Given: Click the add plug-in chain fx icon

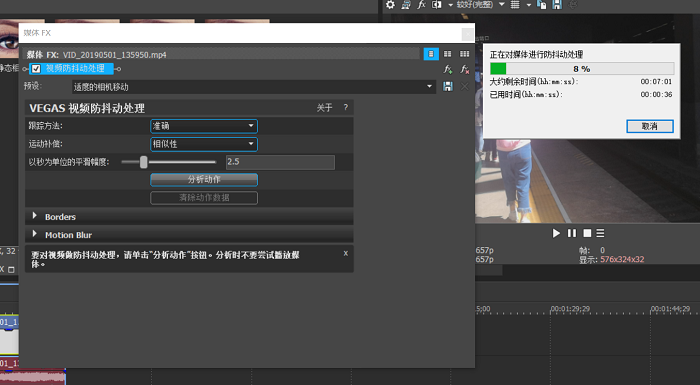Looking at the screenshot, I should 447,69.
